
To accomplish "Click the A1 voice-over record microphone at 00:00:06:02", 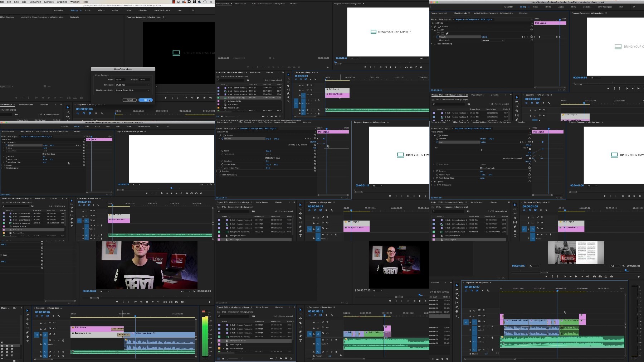I will pyautogui.click(x=63, y=340).
